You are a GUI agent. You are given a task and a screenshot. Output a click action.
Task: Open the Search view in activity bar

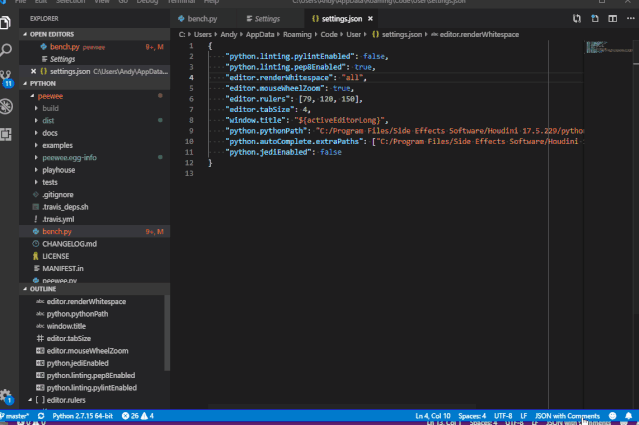(x=6, y=50)
